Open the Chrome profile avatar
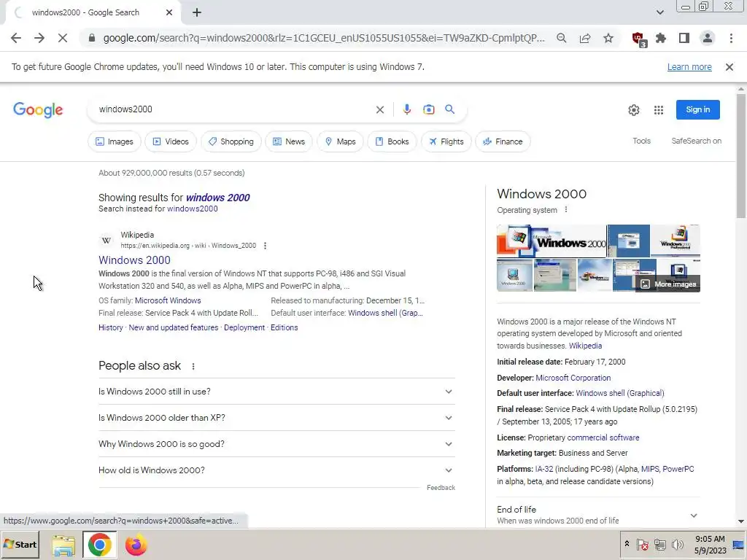This screenshot has height=560, width=747. pyautogui.click(x=708, y=38)
